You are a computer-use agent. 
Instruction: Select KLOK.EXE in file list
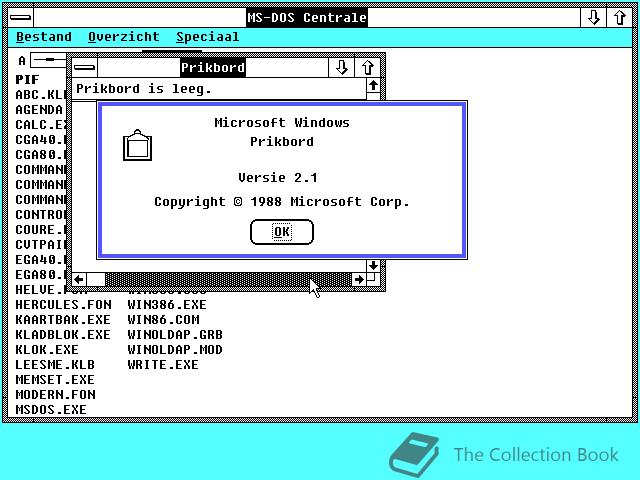click(x=47, y=350)
